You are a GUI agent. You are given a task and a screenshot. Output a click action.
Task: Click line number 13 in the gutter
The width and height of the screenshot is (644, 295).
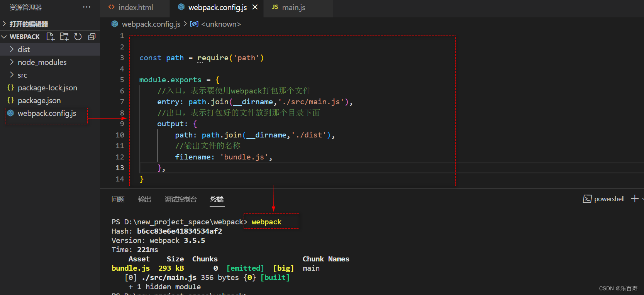pos(120,168)
